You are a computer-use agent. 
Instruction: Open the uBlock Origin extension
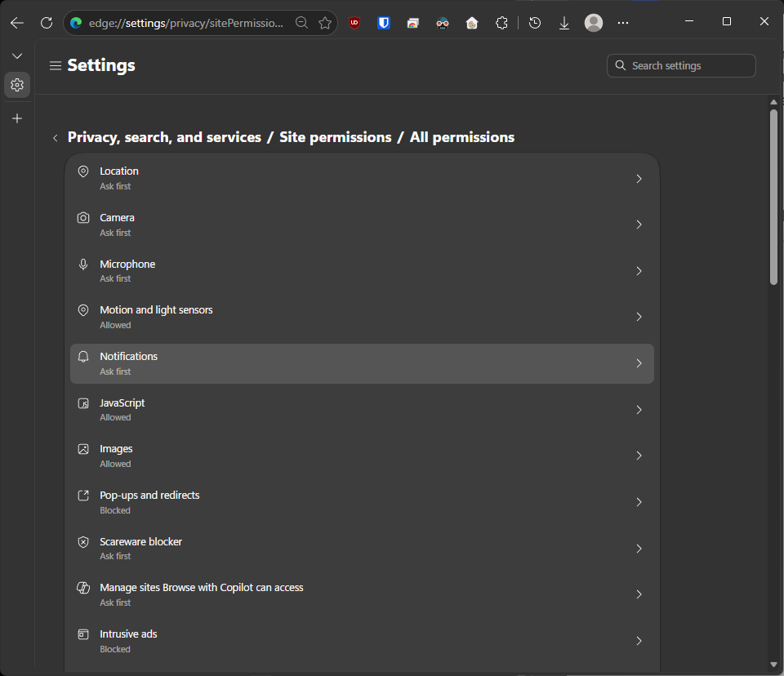(354, 23)
